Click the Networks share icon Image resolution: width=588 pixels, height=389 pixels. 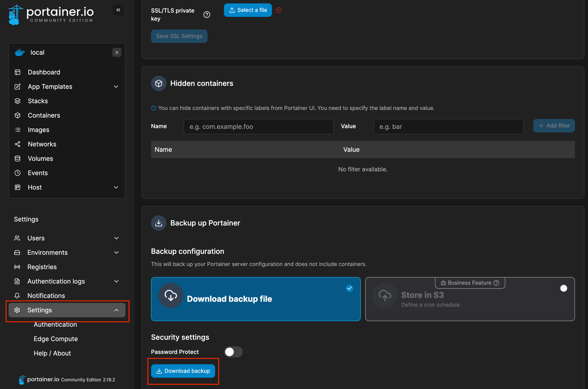pyautogui.click(x=17, y=144)
